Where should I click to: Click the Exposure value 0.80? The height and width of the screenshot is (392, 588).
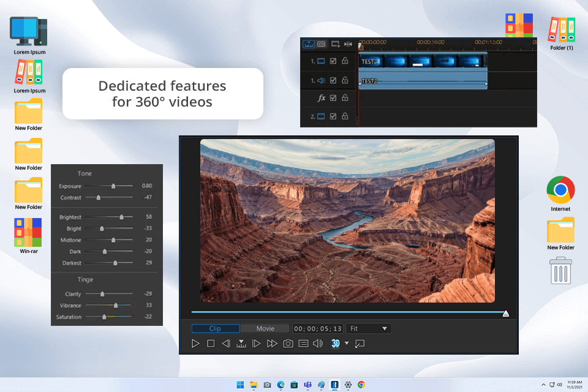147,186
